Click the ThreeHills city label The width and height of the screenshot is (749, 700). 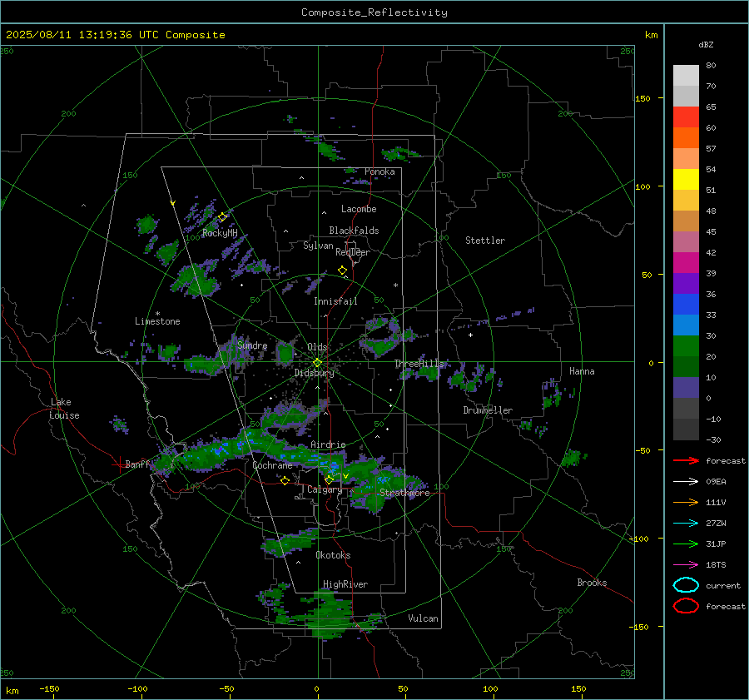pyautogui.click(x=419, y=364)
